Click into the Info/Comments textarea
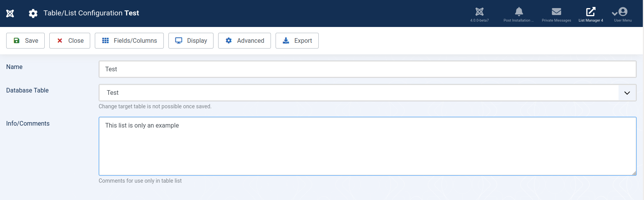This screenshot has width=644, height=200. point(367,146)
